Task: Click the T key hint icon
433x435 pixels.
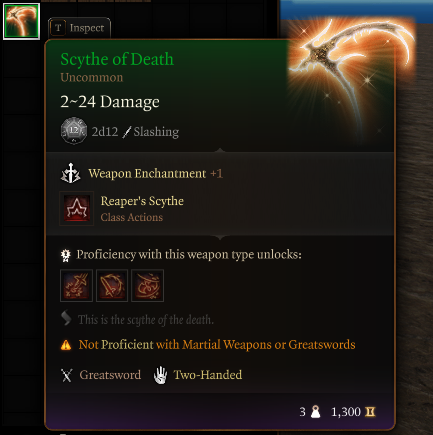Action: [x=58, y=28]
